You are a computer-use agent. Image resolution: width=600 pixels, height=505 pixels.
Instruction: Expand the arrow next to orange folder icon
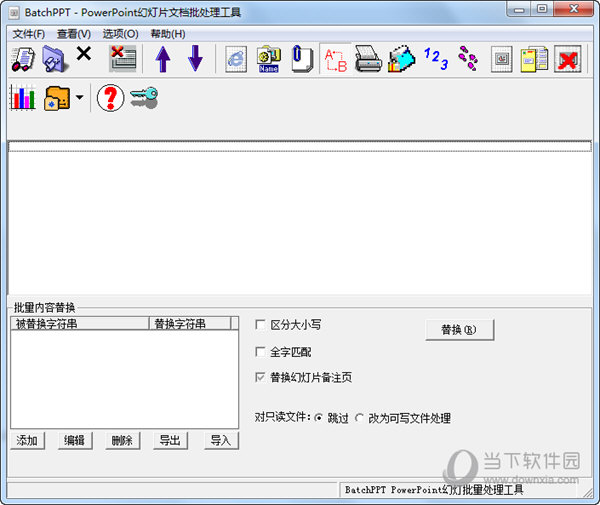79,98
